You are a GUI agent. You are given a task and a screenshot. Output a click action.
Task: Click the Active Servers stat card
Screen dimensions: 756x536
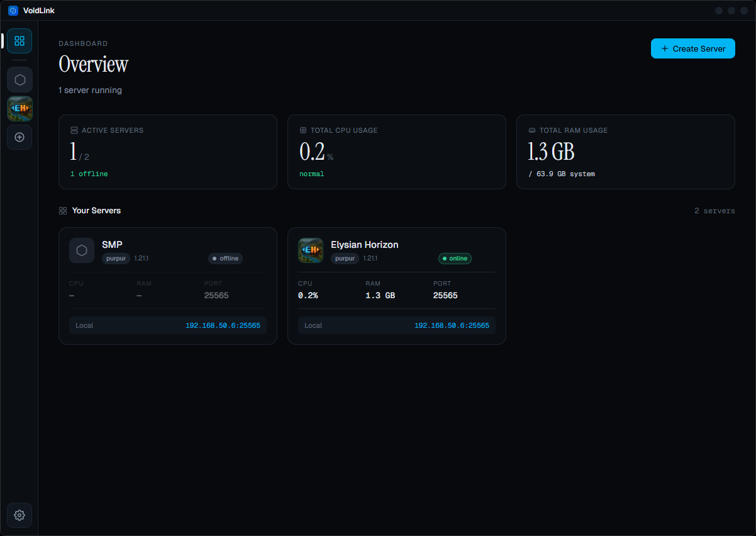(168, 152)
